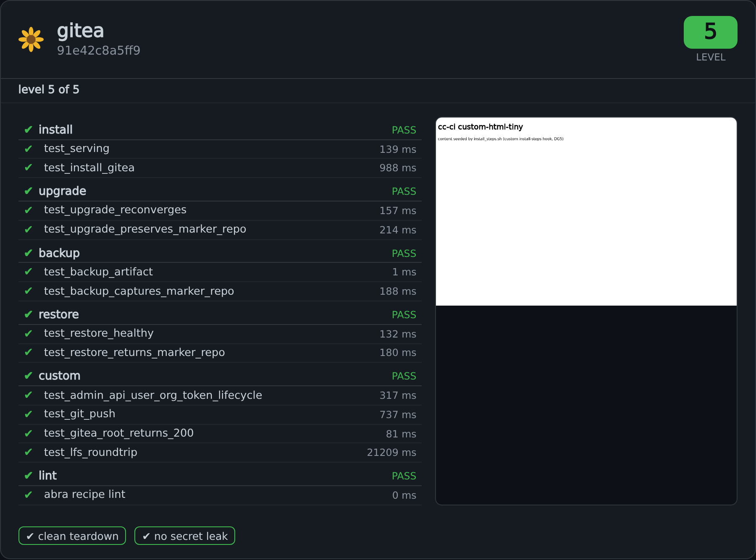Viewport: 756px width, 560px height.
Task: Click the commit hash 91e42c8a5ff9
Action: tap(99, 50)
